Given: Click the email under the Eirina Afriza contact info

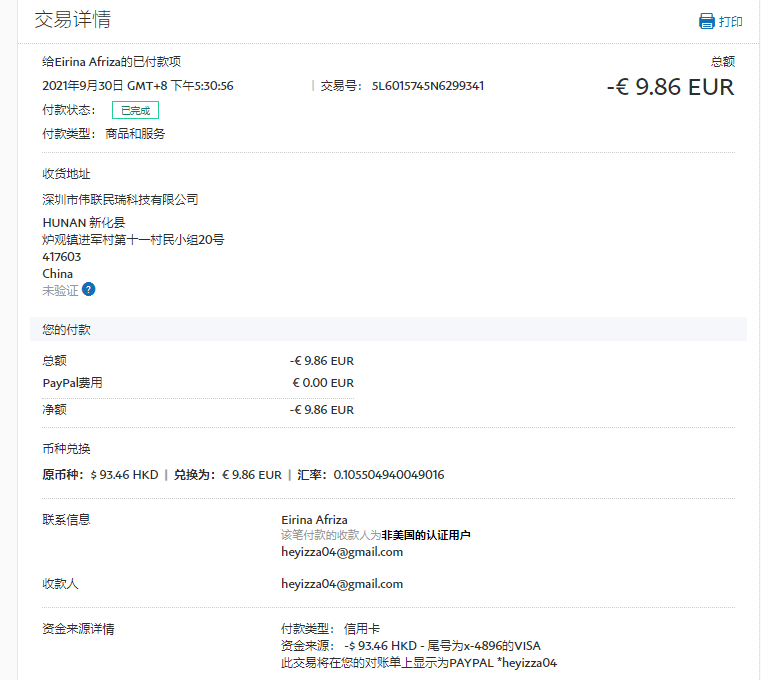Looking at the screenshot, I should tap(342, 552).
